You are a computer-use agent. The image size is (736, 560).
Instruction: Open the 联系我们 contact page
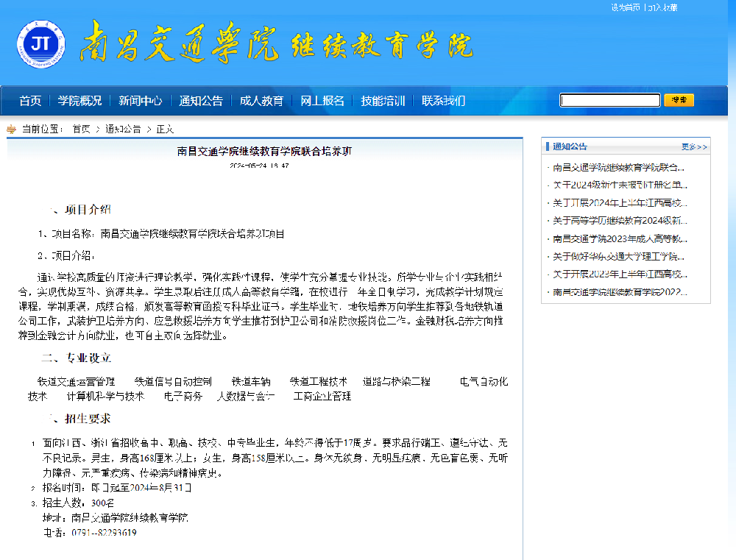coord(443,101)
